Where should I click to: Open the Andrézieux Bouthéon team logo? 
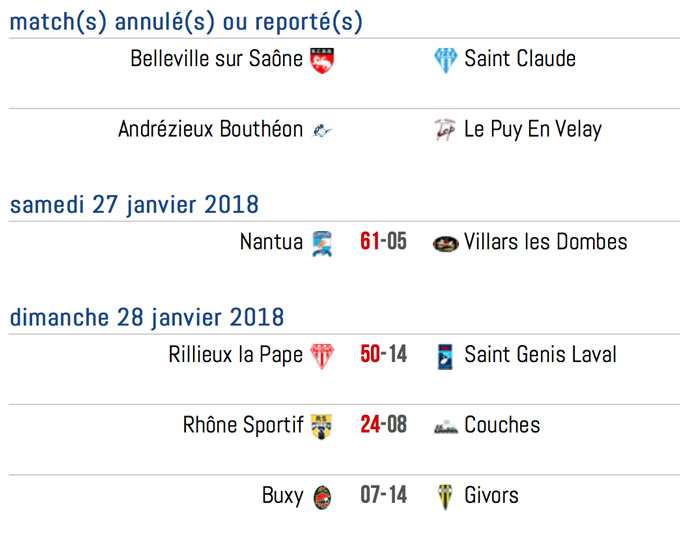coord(322,130)
